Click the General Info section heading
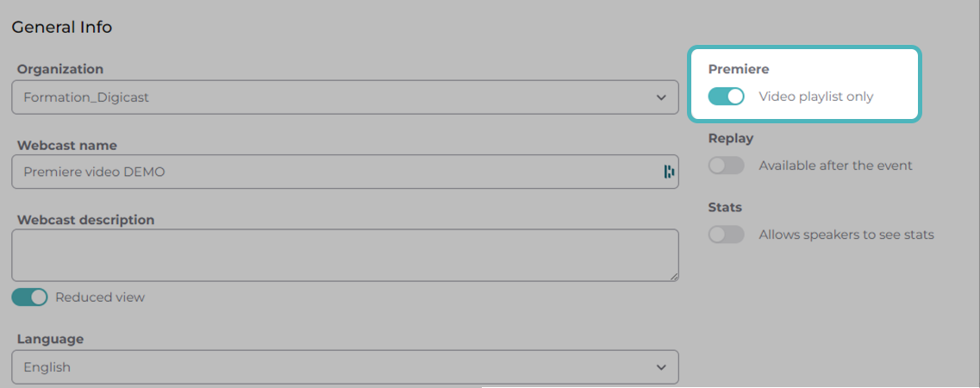The height and width of the screenshot is (388, 980). pos(62,28)
